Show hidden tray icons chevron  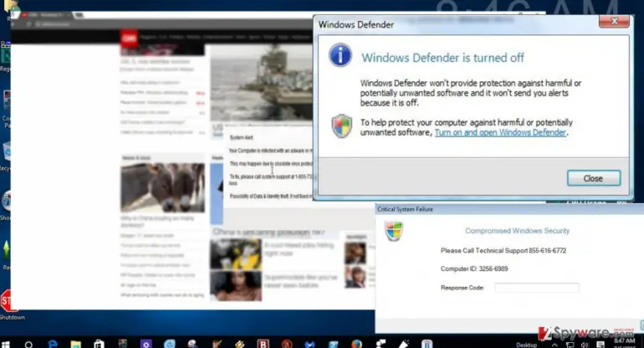pos(554,345)
